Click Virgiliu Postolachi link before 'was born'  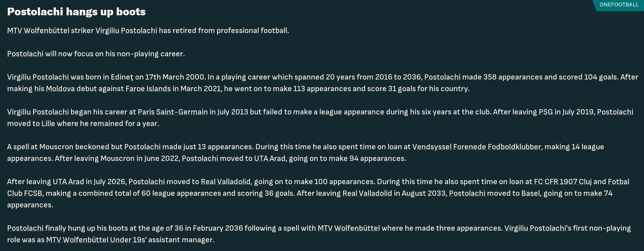point(38,77)
